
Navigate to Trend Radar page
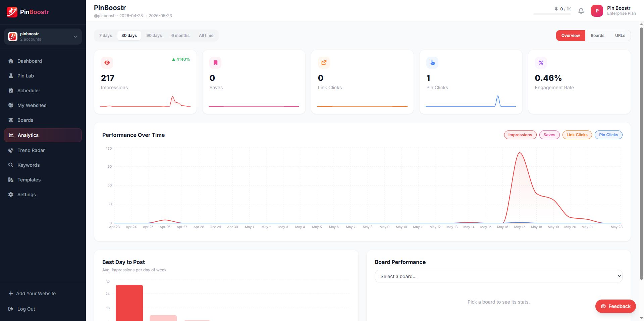[43, 150]
